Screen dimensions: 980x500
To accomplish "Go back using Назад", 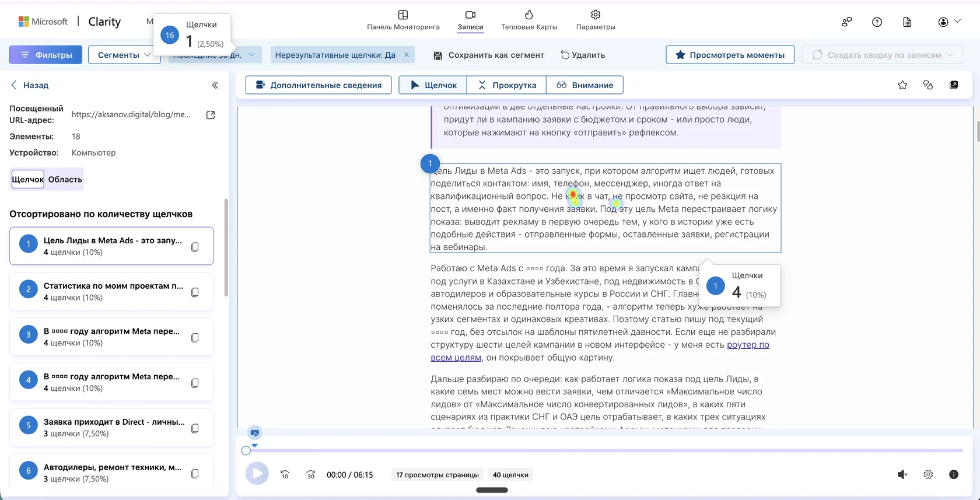I will click(x=29, y=85).
